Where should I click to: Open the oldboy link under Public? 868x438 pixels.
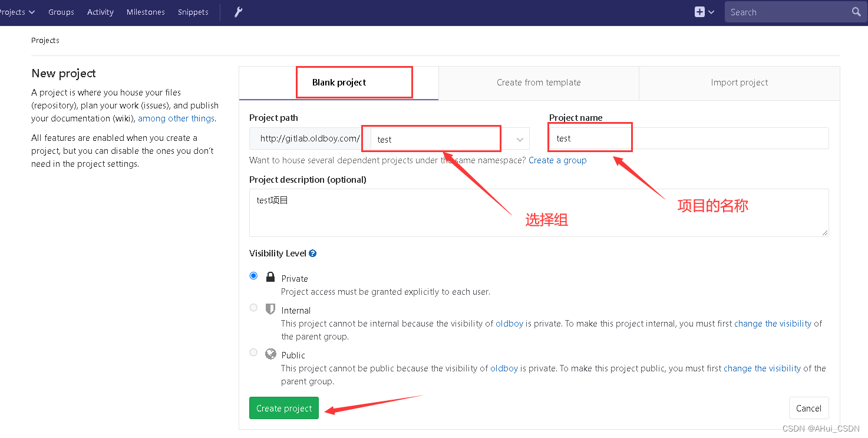click(504, 368)
